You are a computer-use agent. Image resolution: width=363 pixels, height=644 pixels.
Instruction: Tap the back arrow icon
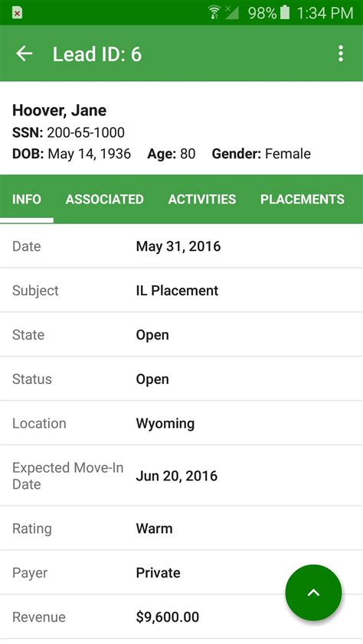[x=24, y=54]
